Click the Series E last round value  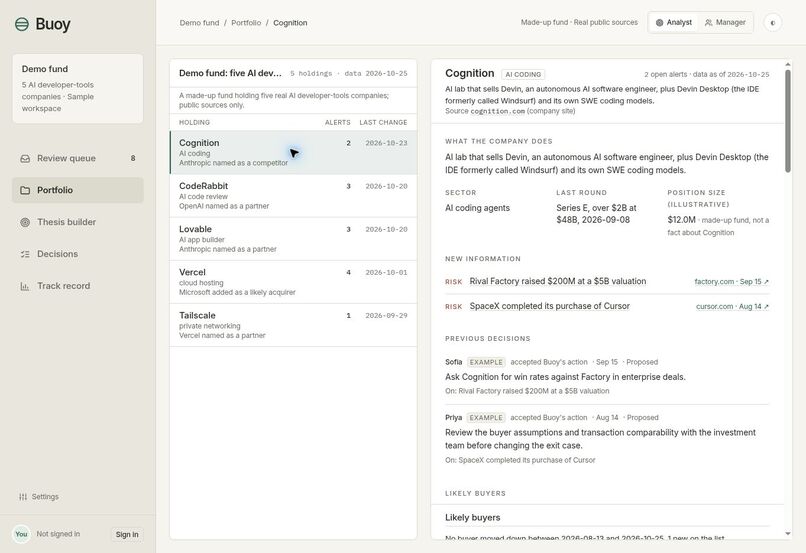(x=596, y=214)
